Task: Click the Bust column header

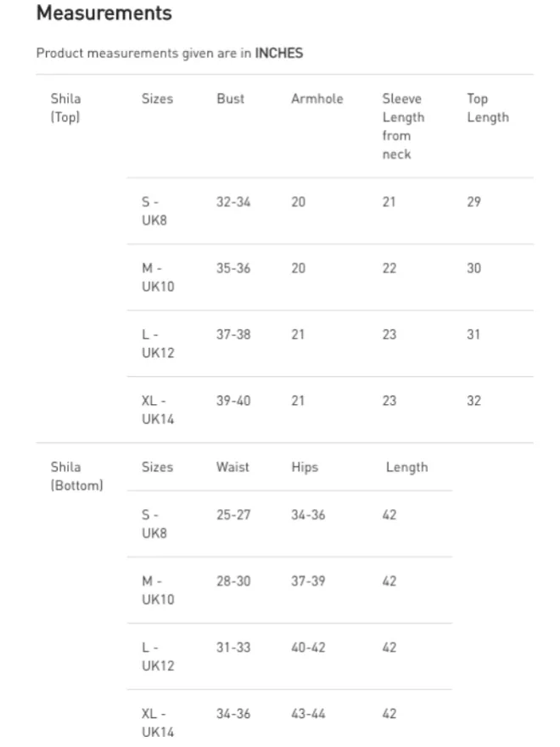Action: (x=230, y=98)
